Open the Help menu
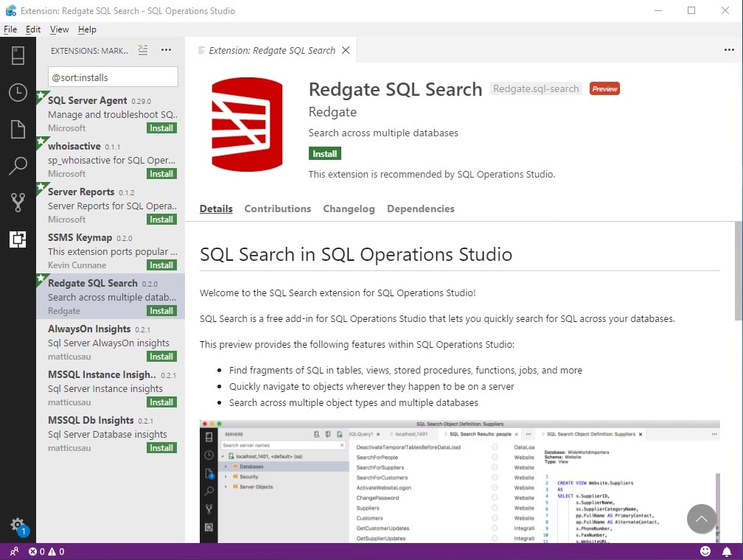 tap(87, 29)
